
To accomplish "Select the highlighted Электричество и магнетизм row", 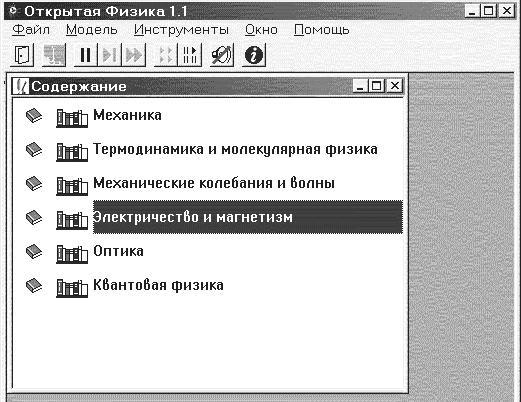I will 248,217.
